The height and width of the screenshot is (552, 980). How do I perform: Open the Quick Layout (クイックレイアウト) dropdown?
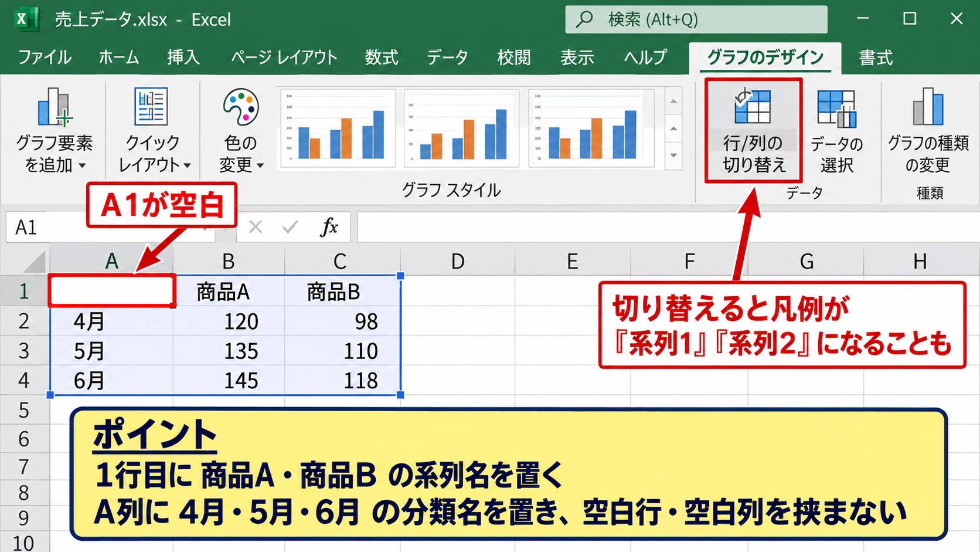point(153,130)
